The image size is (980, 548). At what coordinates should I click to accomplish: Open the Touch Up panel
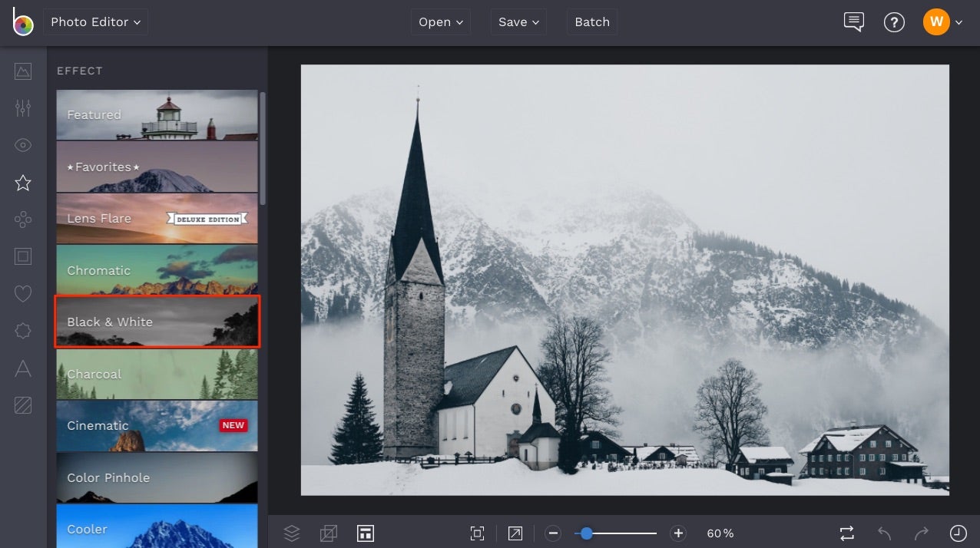pyautogui.click(x=22, y=144)
